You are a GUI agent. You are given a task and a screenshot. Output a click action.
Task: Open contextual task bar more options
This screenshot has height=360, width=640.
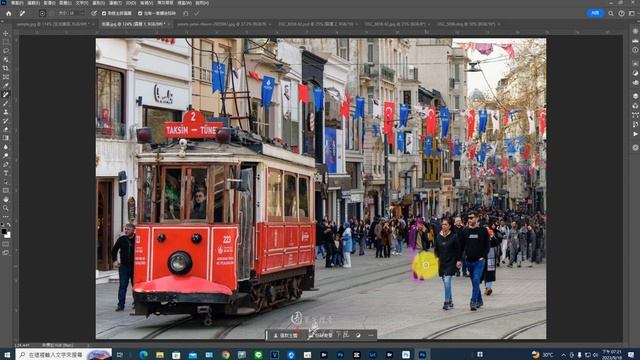(371, 336)
